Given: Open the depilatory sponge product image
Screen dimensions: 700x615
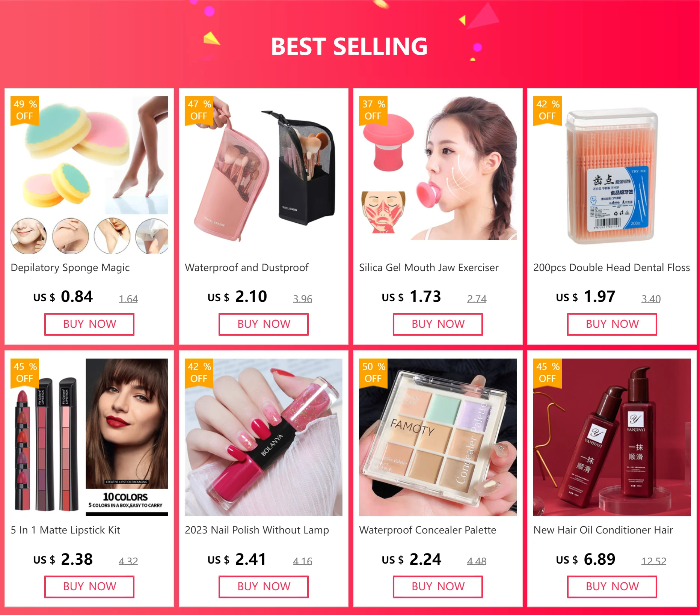Looking at the screenshot, I should click(89, 175).
